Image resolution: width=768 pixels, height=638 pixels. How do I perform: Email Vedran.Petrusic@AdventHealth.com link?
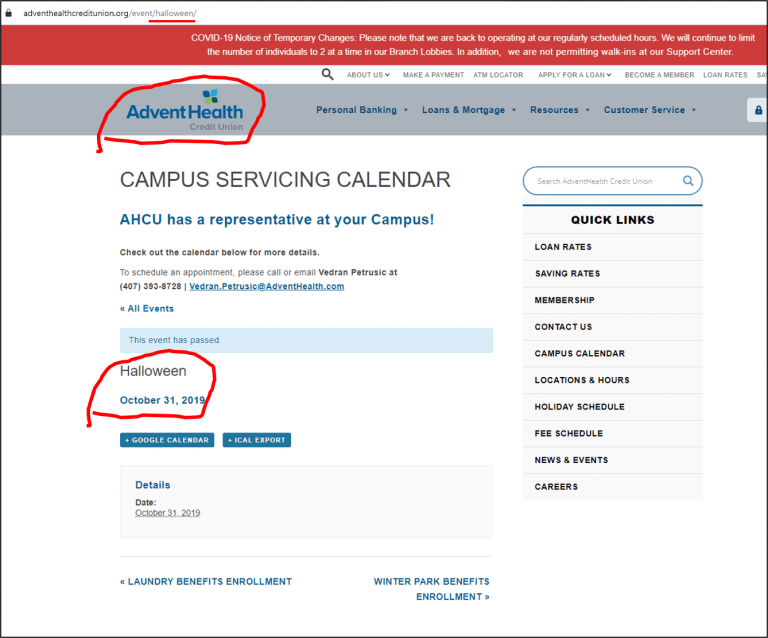266,286
